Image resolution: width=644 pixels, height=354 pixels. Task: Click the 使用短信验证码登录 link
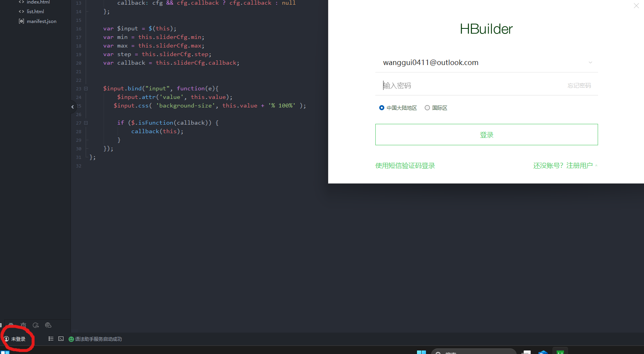(x=405, y=166)
